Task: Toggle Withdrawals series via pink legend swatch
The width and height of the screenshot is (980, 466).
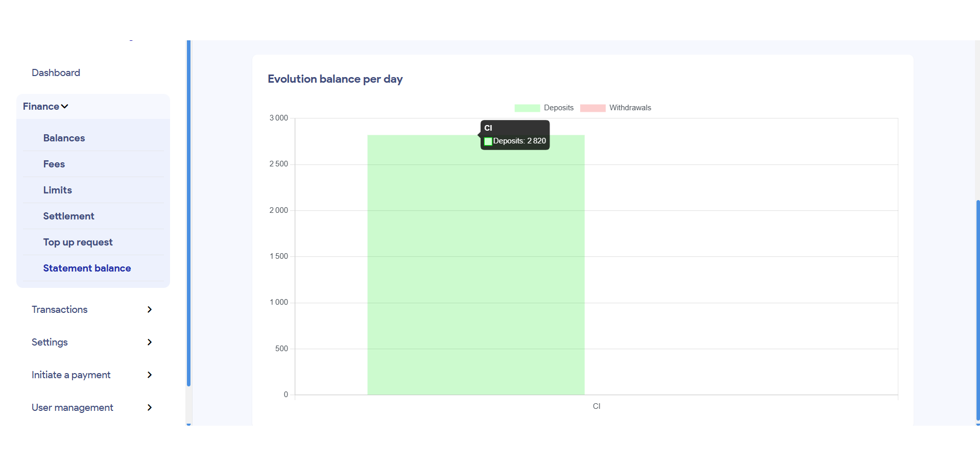Action: click(592, 108)
